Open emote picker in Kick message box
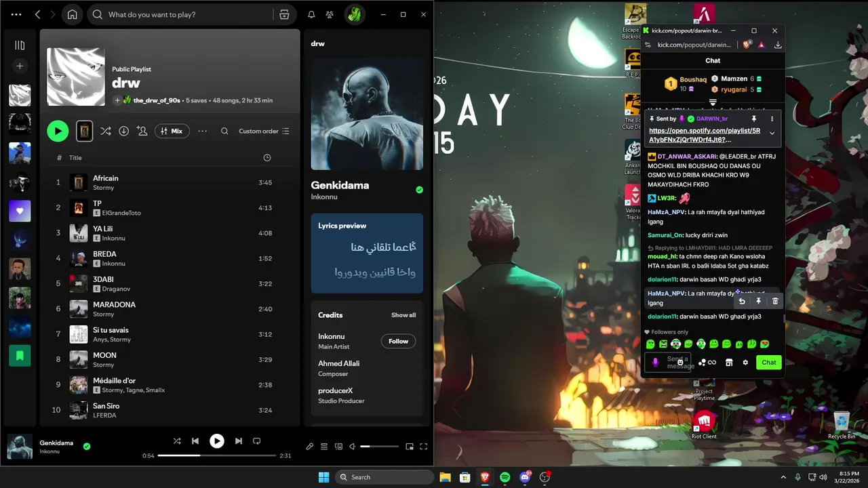This screenshot has height=488, width=868. (x=680, y=363)
